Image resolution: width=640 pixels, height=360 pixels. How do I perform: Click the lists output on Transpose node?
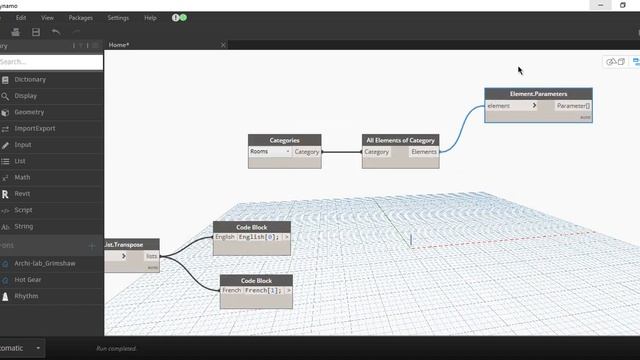click(x=151, y=256)
